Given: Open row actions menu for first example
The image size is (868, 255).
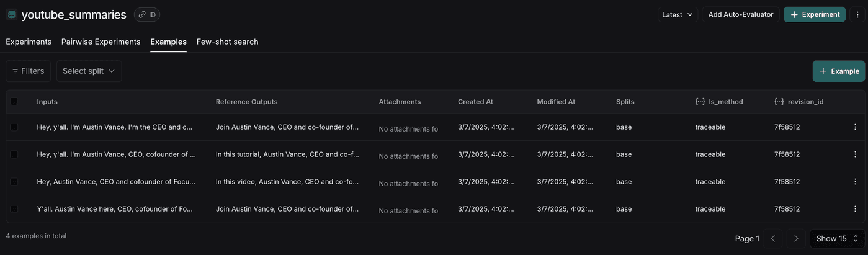Looking at the screenshot, I should point(856,127).
